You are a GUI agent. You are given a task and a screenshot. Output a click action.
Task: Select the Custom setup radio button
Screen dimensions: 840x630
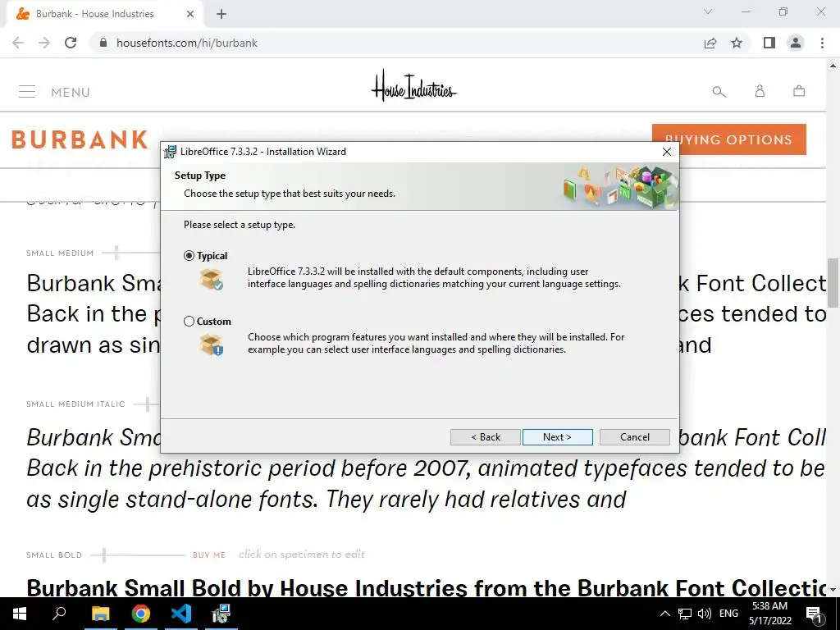pyautogui.click(x=189, y=322)
